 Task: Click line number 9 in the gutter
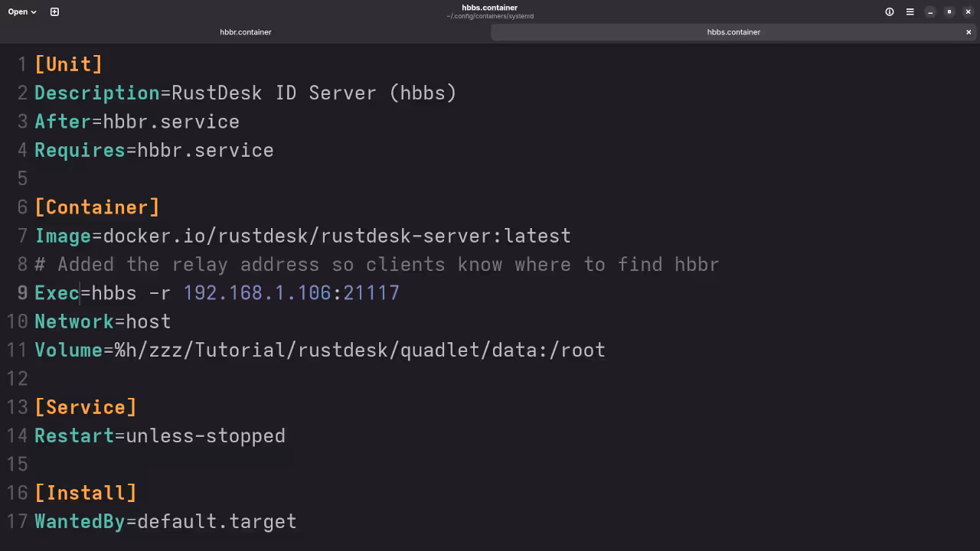point(21,293)
